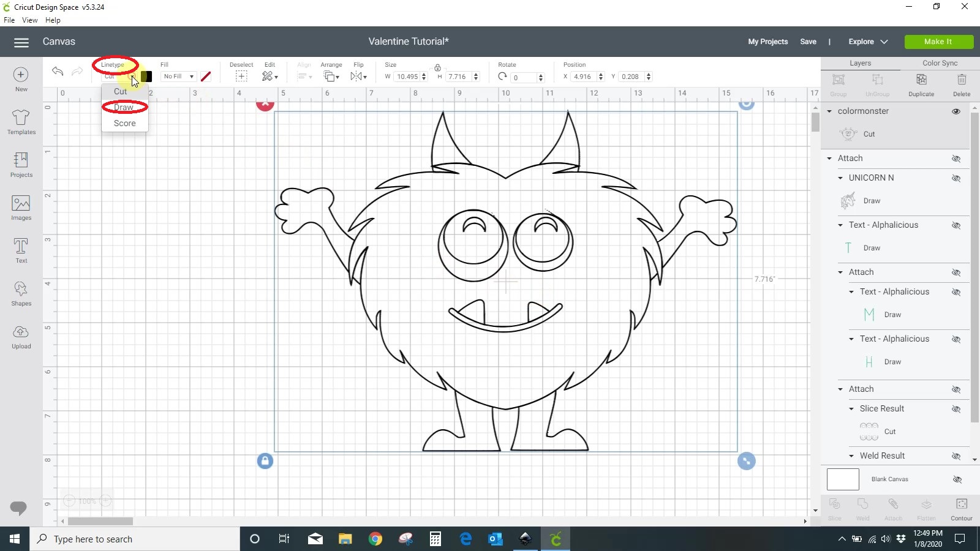The image size is (980, 551).
Task: Open the Flip tool
Action: tap(358, 77)
